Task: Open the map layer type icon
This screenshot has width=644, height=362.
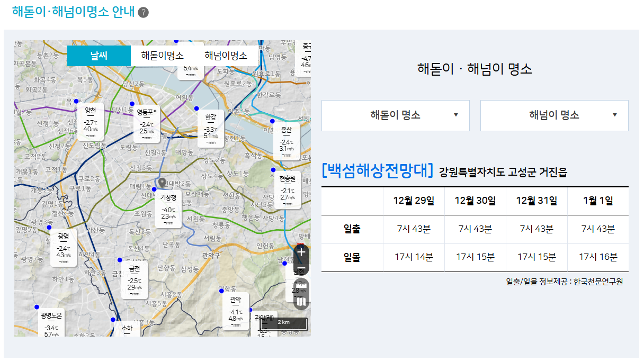Action: click(x=301, y=302)
